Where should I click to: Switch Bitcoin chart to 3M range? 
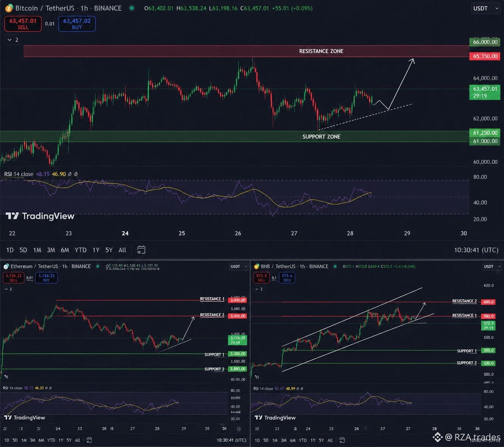(x=51, y=250)
